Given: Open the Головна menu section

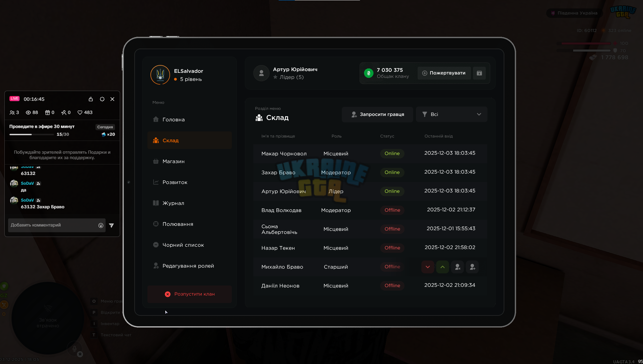Looking at the screenshot, I should (190, 120).
